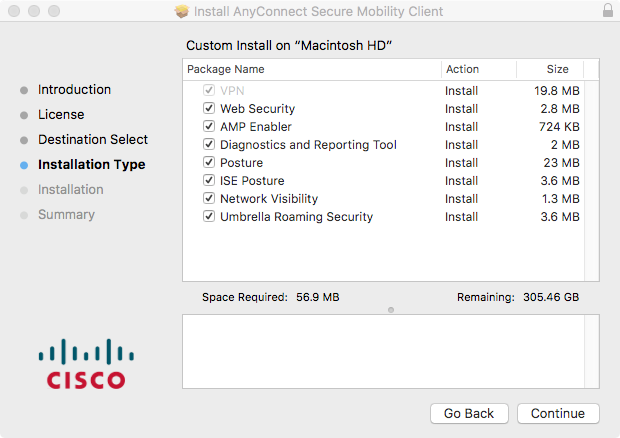620x438 pixels.
Task: Click the Continue button
Action: [558, 413]
